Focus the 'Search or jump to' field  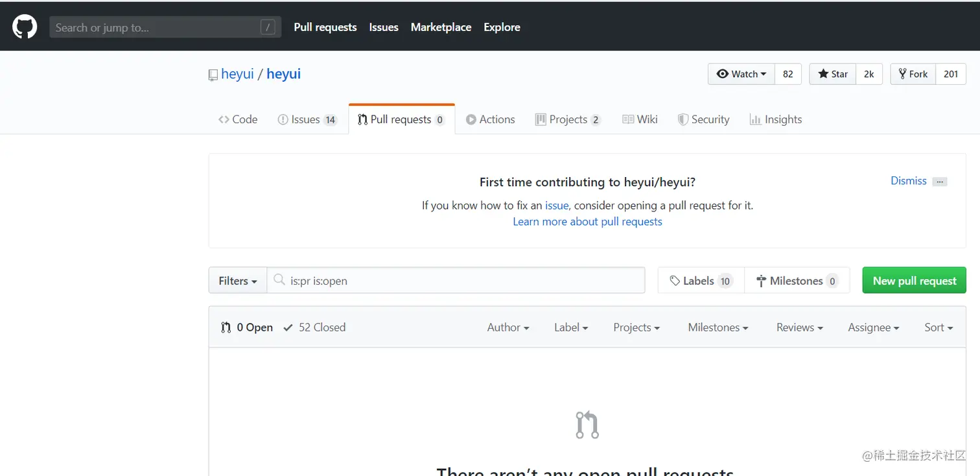coord(165,27)
